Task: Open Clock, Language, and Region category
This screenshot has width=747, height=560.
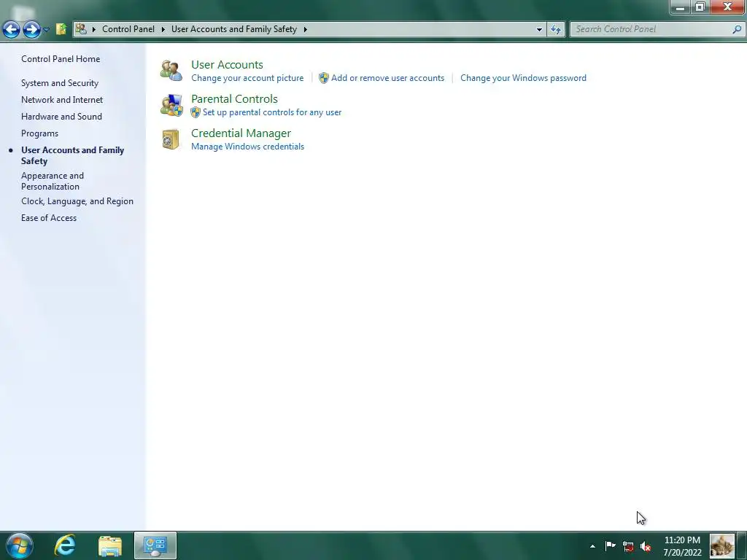Action: click(77, 201)
